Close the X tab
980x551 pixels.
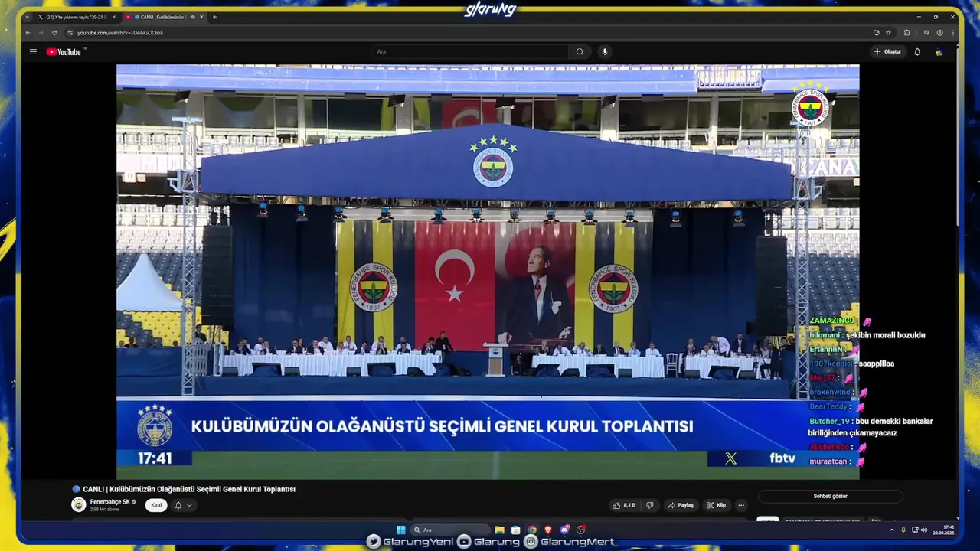[114, 17]
